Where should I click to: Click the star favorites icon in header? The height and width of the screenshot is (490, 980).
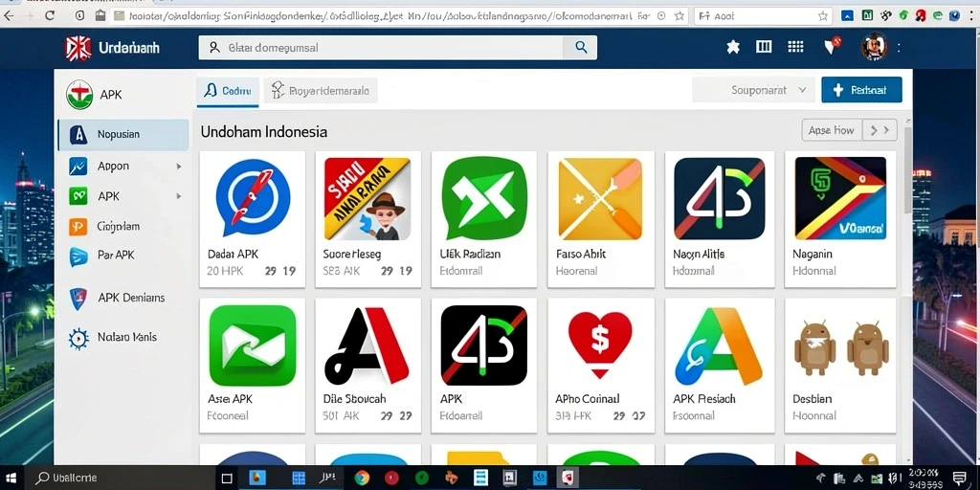click(x=733, y=47)
